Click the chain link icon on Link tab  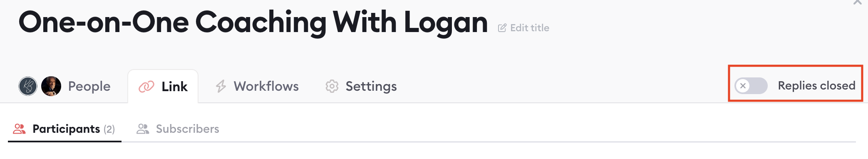click(146, 87)
